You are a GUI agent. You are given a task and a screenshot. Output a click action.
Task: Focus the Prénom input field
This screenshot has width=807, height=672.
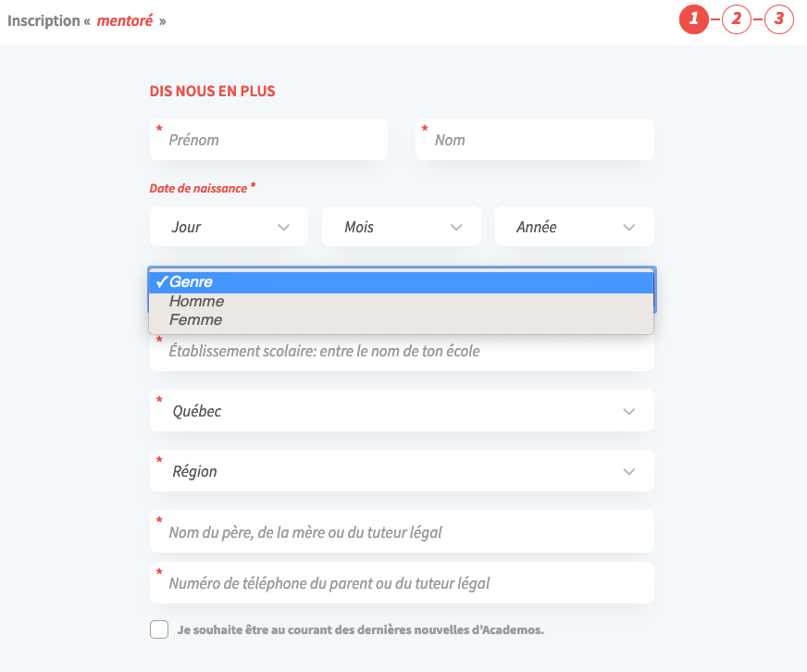tap(268, 140)
